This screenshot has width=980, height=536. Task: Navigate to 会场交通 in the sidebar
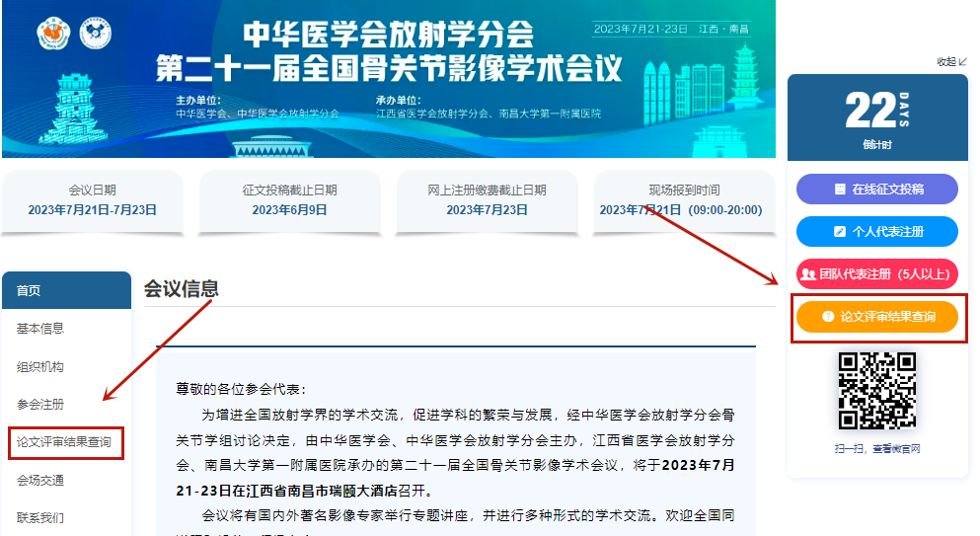pyautogui.click(x=40, y=481)
